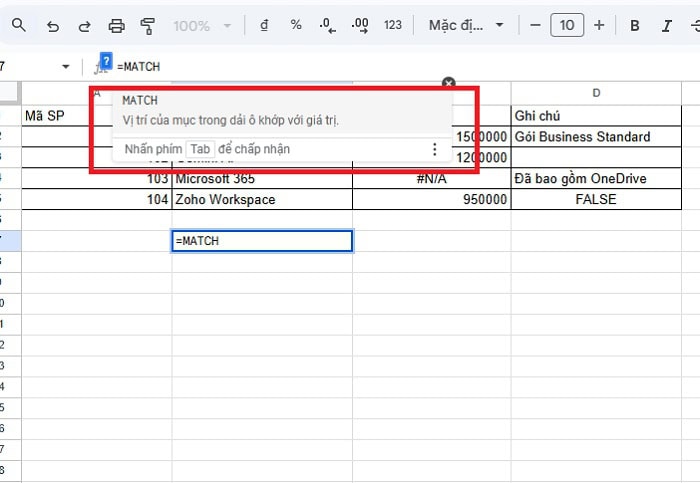The image size is (700, 483).
Task: Print the spreadsheet
Action: (116, 25)
